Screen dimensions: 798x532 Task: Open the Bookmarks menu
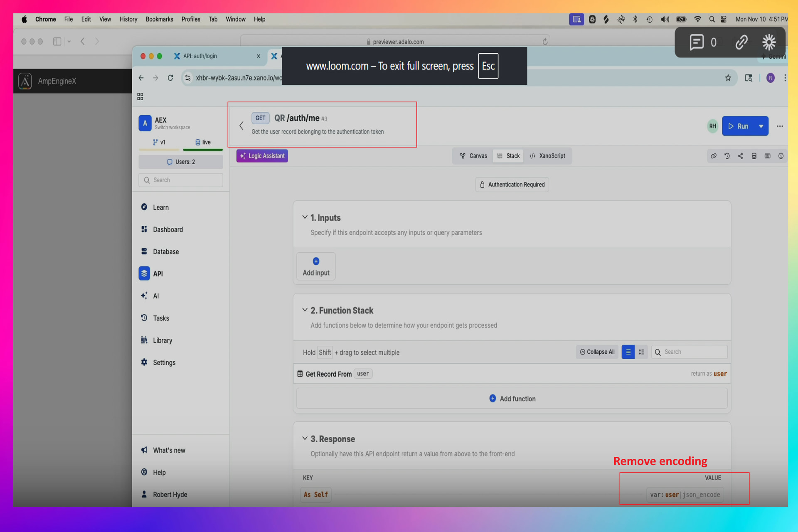pyautogui.click(x=159, y=19)
